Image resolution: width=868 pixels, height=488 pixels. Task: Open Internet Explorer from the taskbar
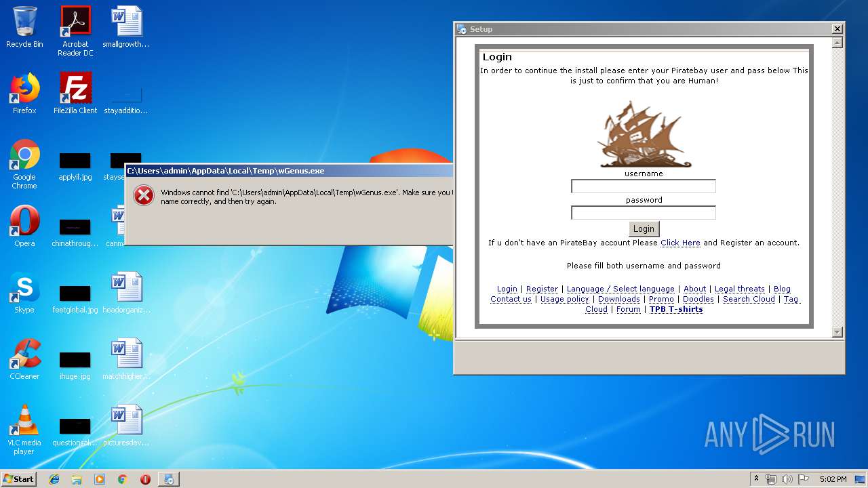[x=54, y=479]
